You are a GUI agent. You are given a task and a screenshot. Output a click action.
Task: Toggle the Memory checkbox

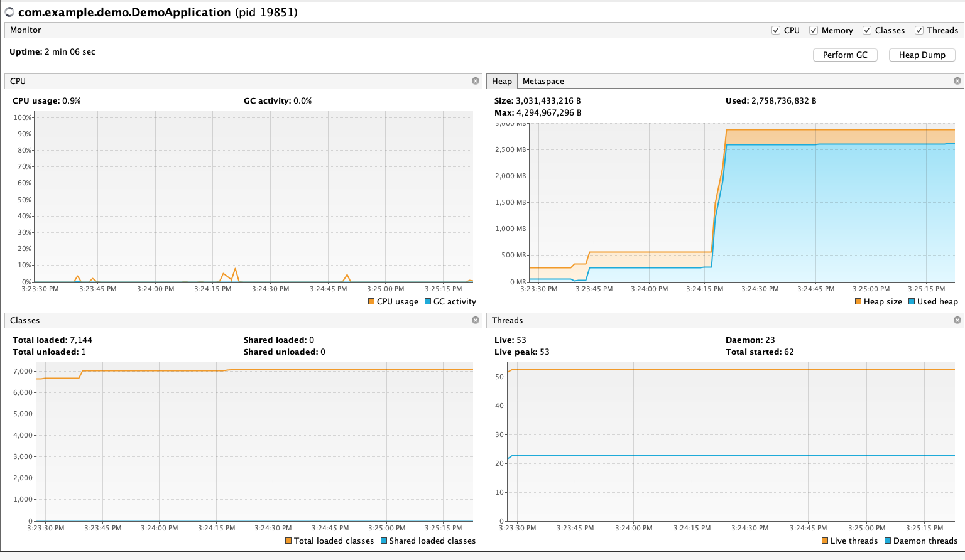[x=814, y=30]
